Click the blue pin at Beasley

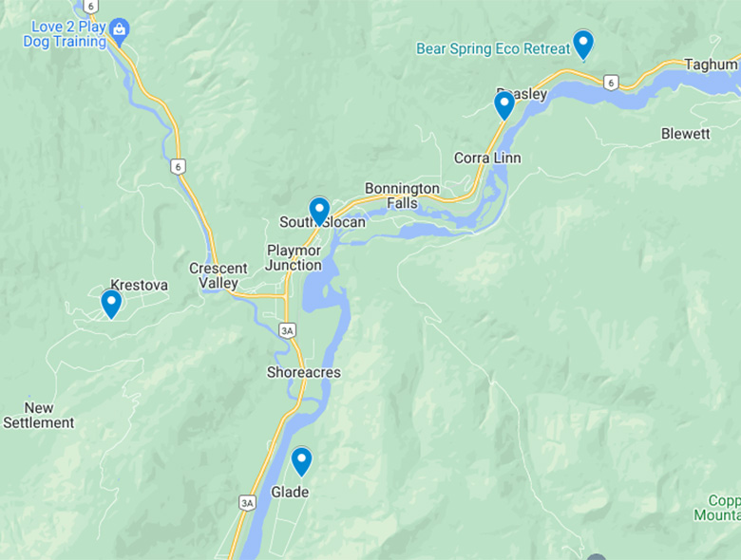click(504, 105)
